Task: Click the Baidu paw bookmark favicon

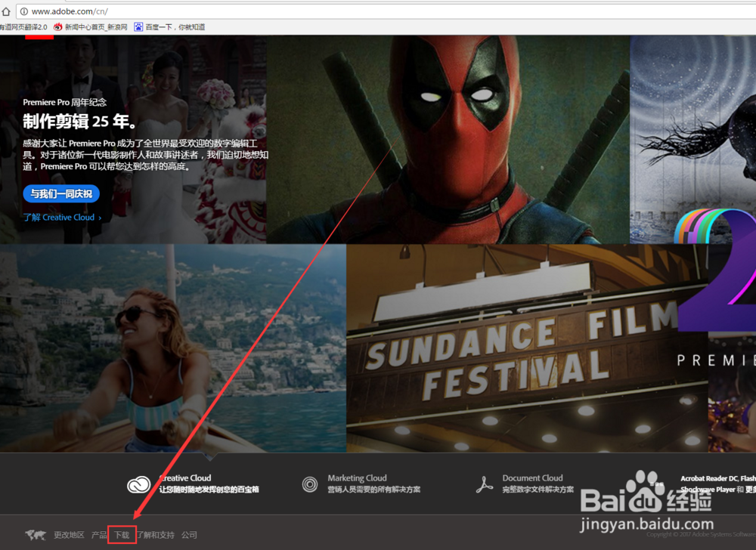Action: pos(138,27)
